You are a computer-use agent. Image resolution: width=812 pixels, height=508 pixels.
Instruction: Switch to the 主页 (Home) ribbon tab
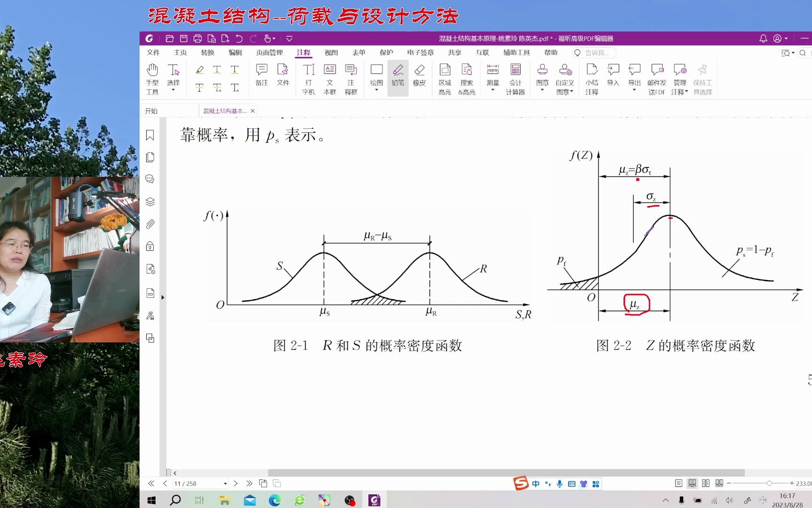180,53
